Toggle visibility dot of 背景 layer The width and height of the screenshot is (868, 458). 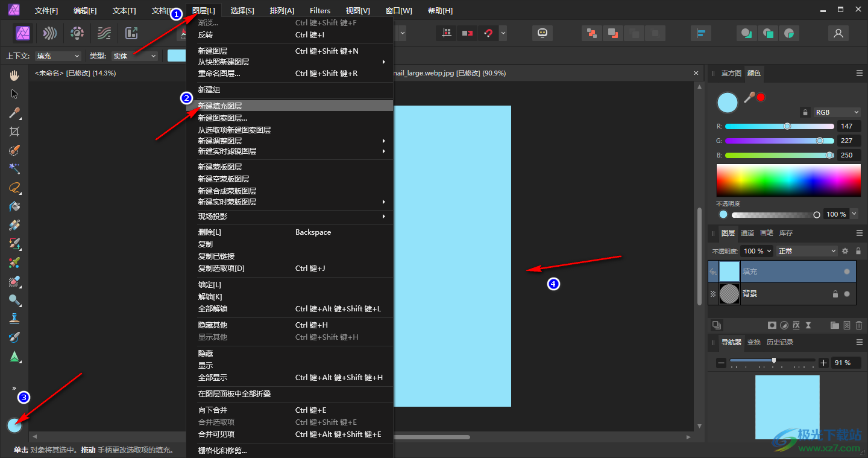847,294
